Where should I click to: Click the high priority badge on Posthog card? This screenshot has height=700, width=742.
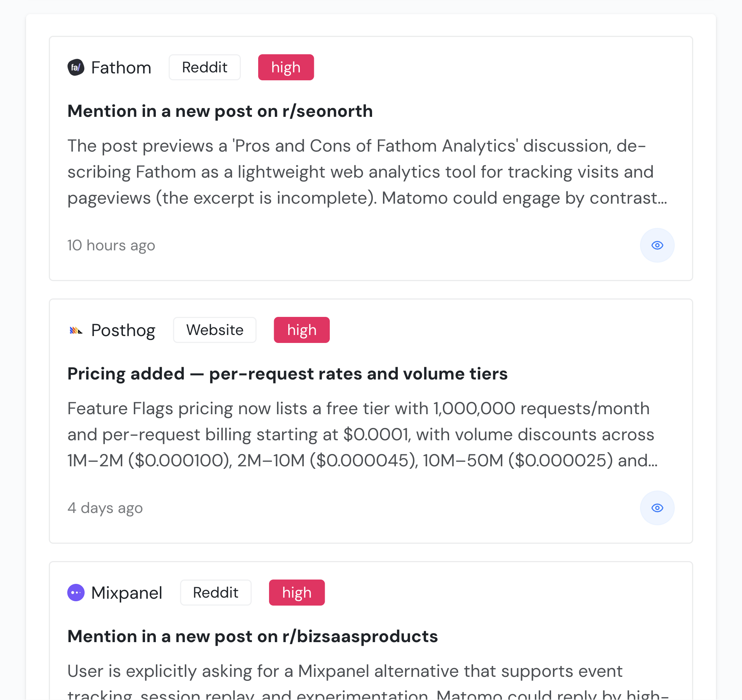click(302, 330)
